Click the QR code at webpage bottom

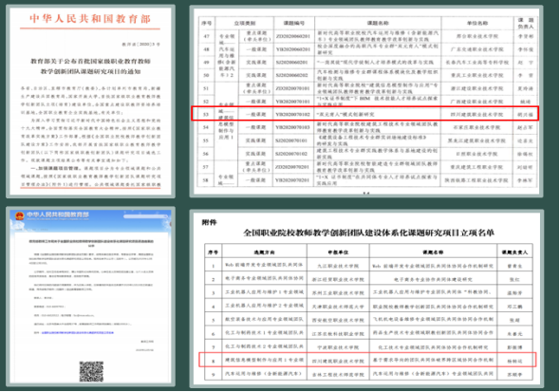[91, 371]
